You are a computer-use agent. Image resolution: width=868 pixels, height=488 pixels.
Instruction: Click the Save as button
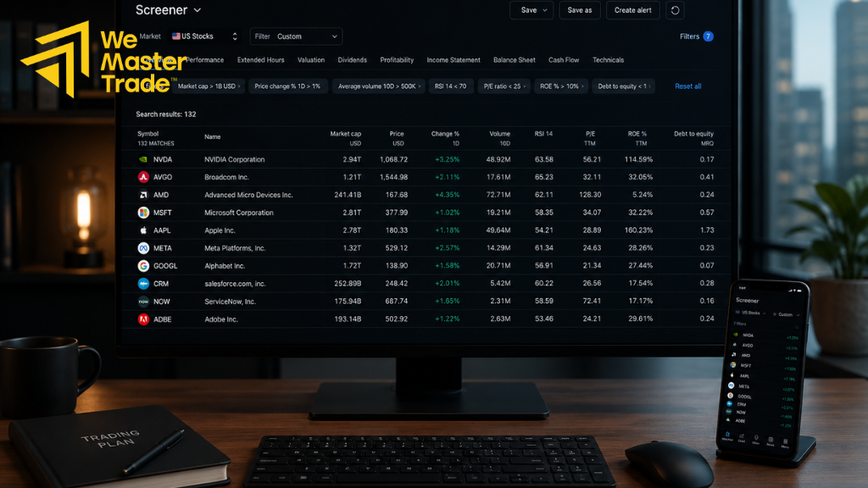[580, 10]
